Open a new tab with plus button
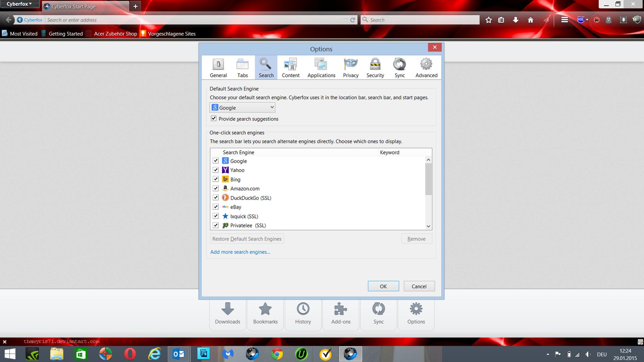 135,6
